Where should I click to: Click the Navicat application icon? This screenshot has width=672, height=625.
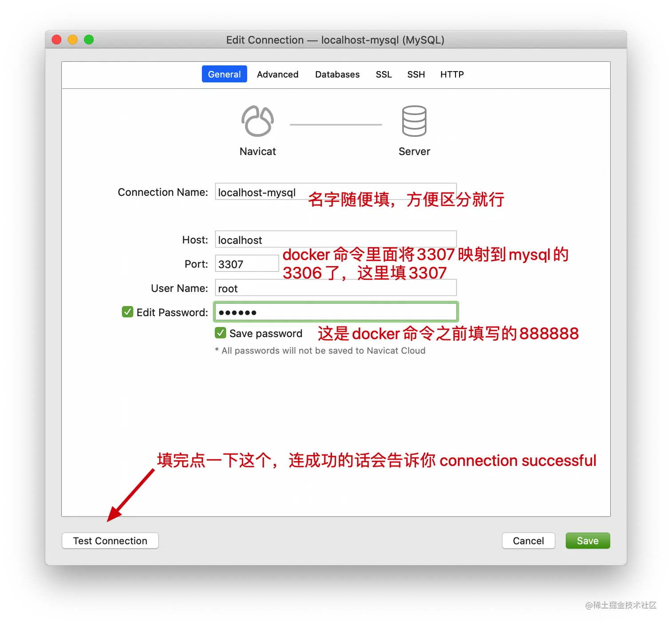257,121
